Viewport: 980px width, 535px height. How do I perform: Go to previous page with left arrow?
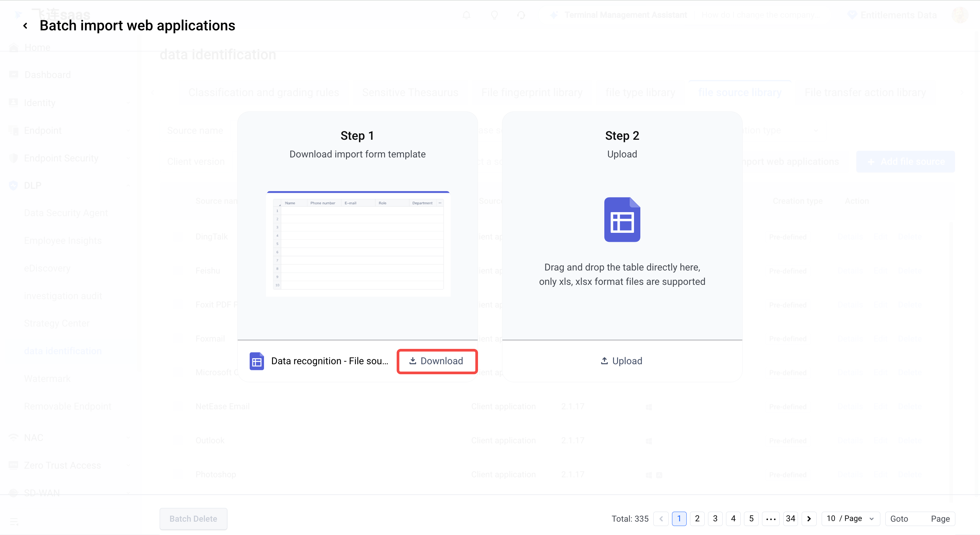click(661, 519)
